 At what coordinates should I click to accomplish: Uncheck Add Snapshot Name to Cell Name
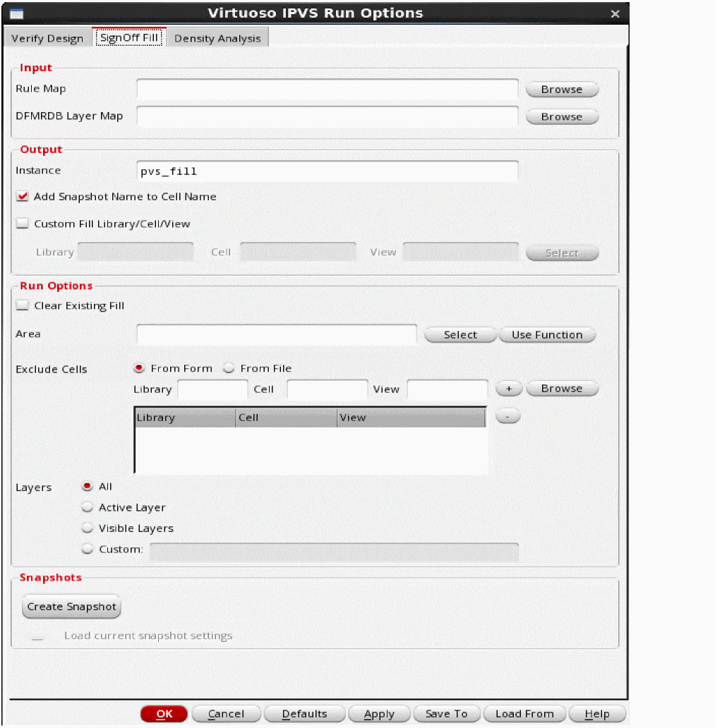[x=23, y=197]
